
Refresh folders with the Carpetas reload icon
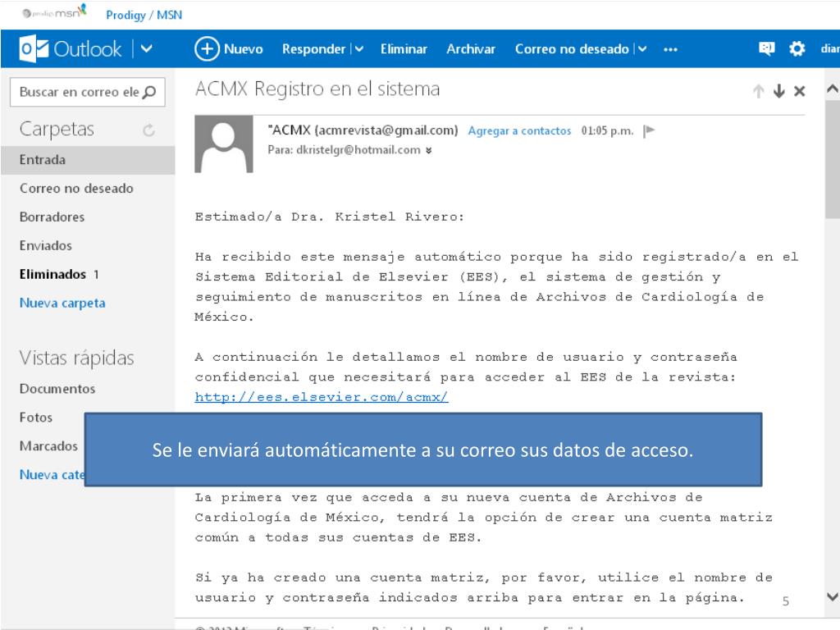click(x=148, y=130)
